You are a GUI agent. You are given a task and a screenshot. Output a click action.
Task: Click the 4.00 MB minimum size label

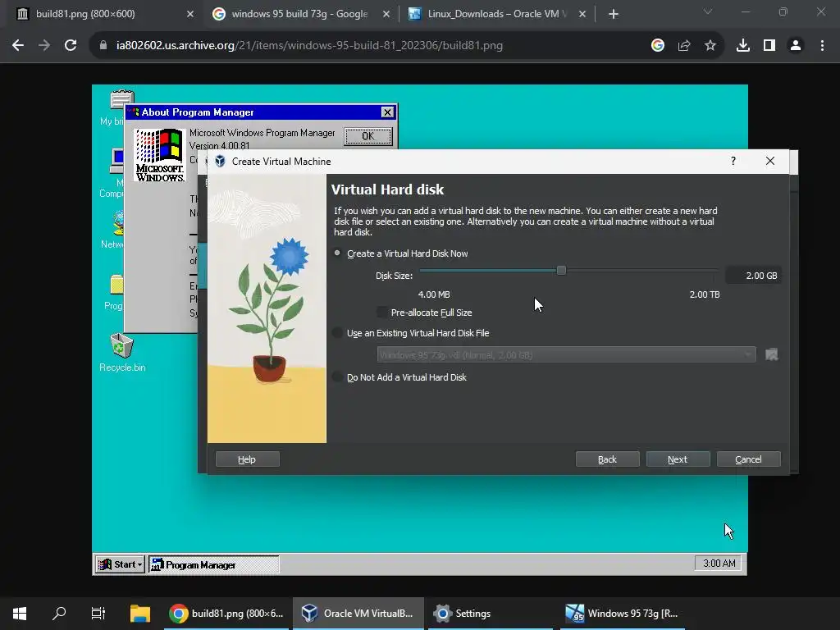pos(434,294)
